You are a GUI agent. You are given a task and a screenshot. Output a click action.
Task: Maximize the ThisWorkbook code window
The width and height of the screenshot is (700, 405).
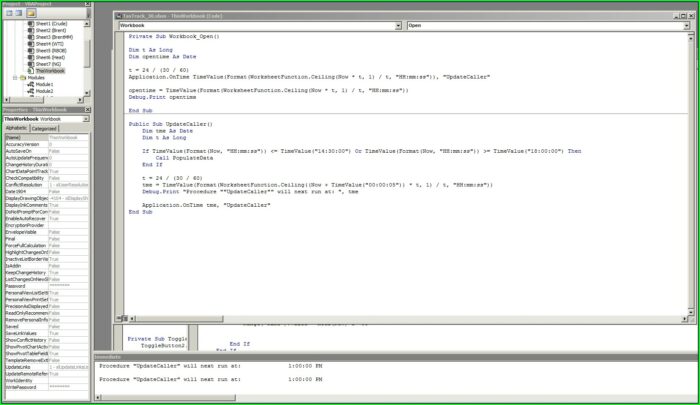point(683,16)
